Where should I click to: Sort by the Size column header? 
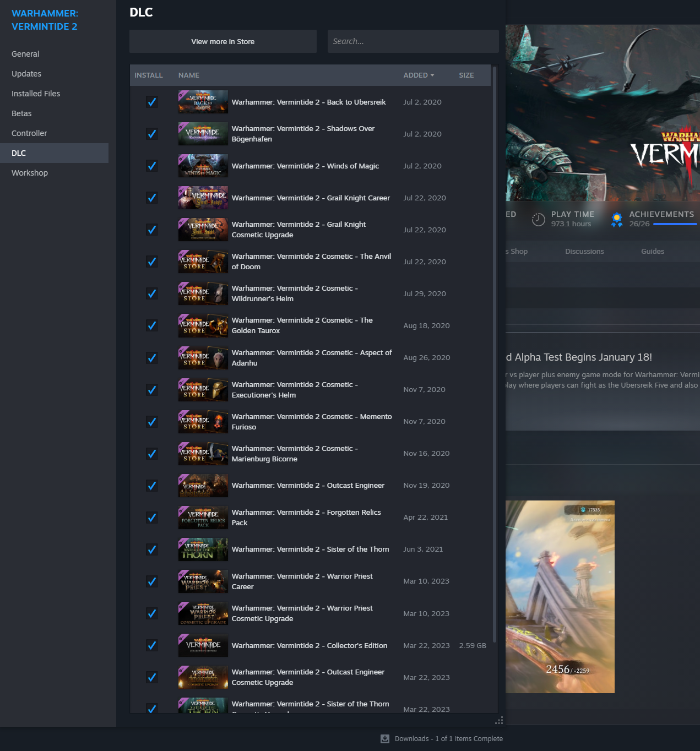pos(466,75)
